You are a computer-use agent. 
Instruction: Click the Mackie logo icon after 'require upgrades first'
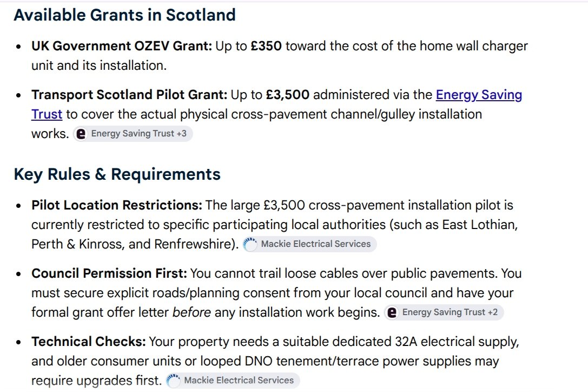click(x=173, y=381)
